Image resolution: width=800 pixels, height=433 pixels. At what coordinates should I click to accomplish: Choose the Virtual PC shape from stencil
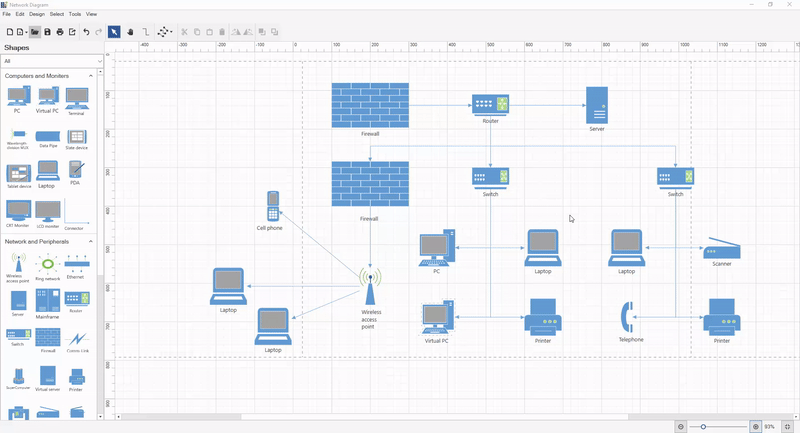[x=47, y=97]
